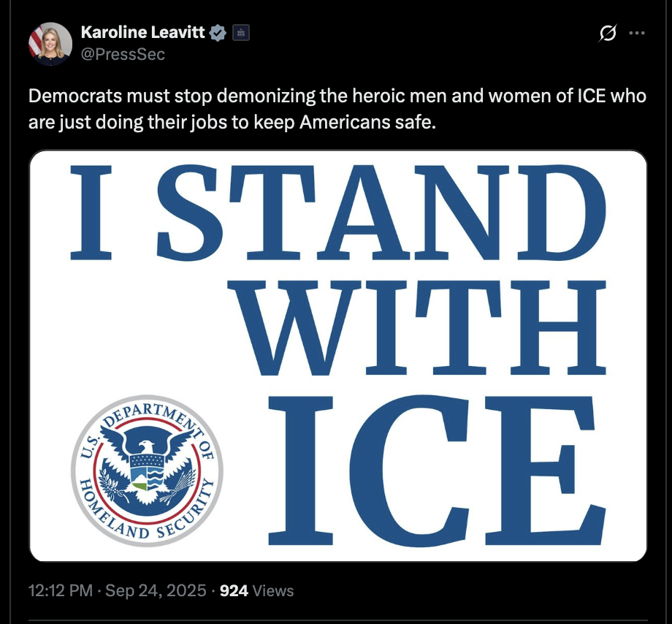This screenshot has height=624, width=672.
Task: Click the I STAND heading in the image
Action: click(x=337, y=213)
